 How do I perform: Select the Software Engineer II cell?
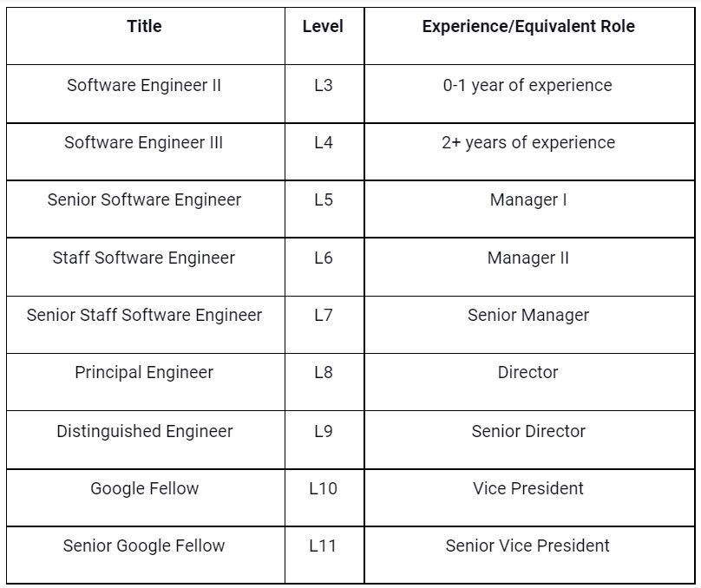[144, 86]
